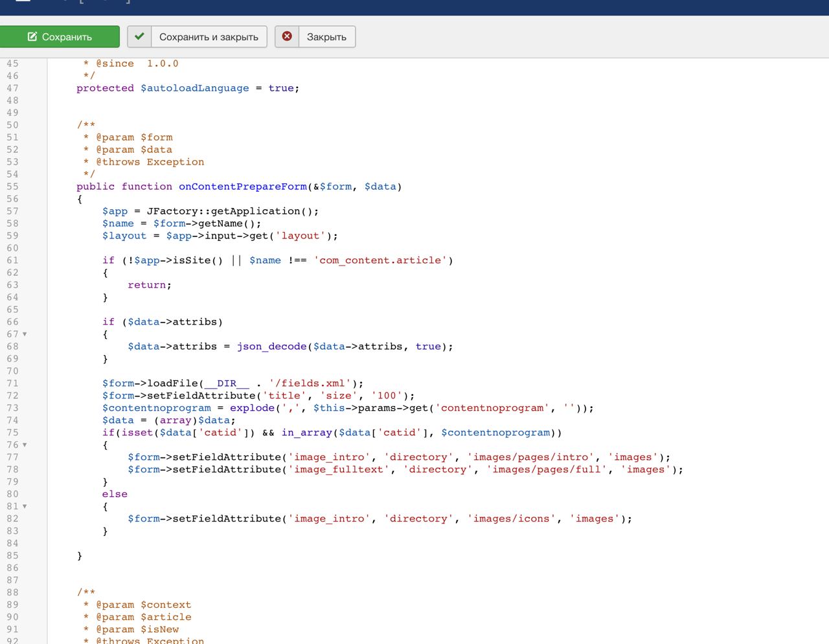The width and height of the screenshot is (829, 644).
Task: Click the "@throws Exception" comment on line 53
Action: click(150, 162)
